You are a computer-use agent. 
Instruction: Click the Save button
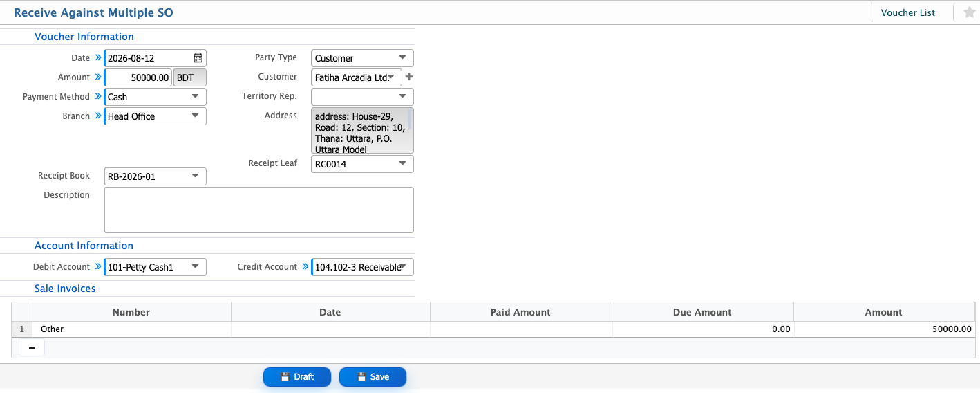pos(373,377)
